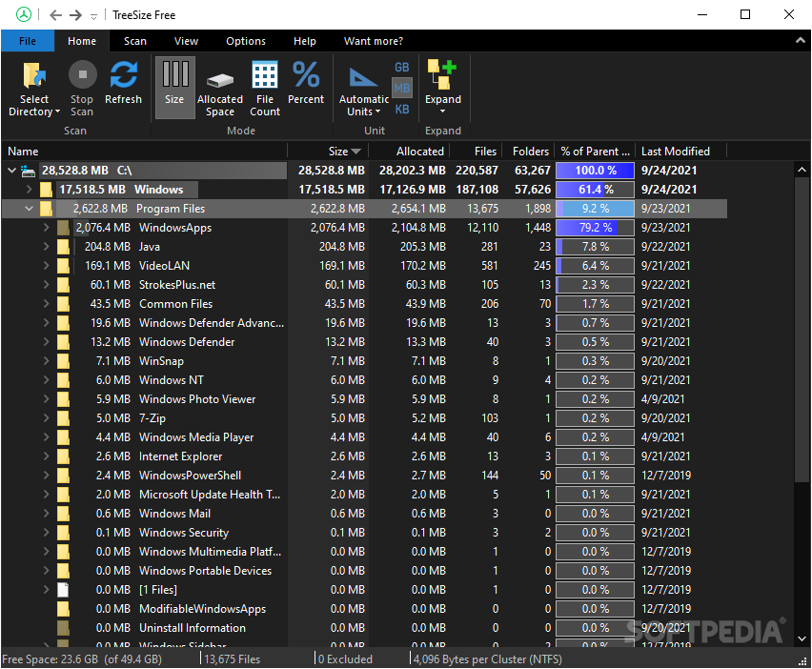Expand the Windows folder node

(29, 190)
